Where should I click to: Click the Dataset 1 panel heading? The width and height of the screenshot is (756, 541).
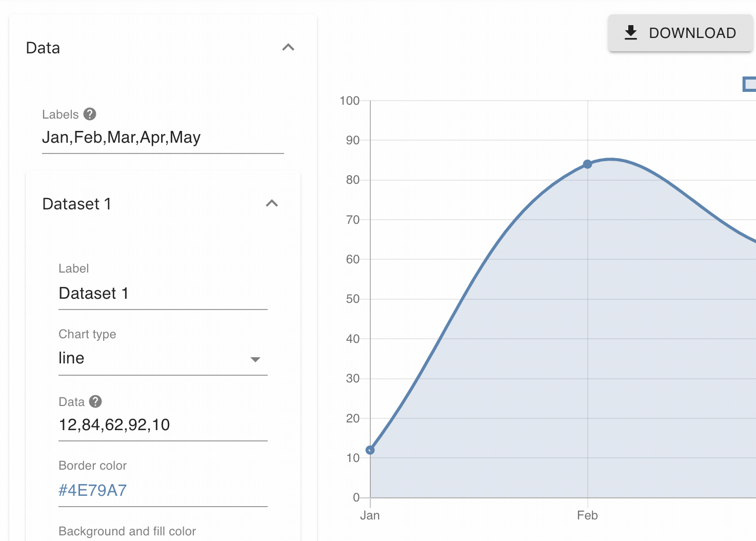[77, 204]
